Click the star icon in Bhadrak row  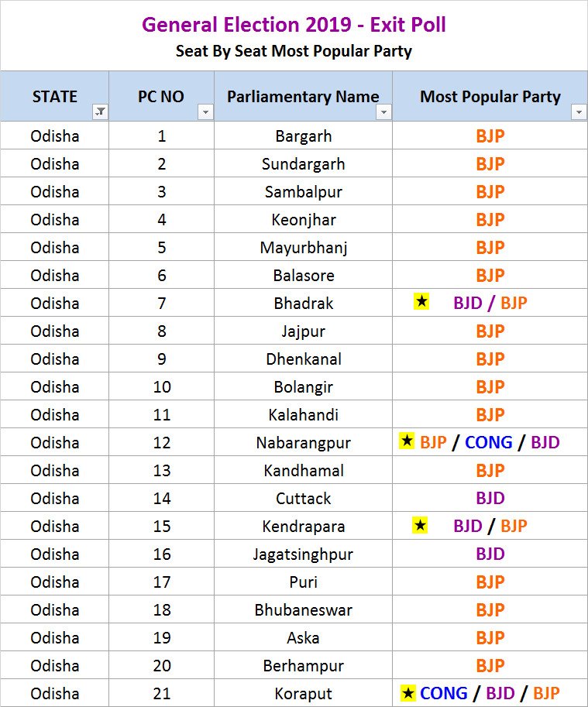point(421,302)
